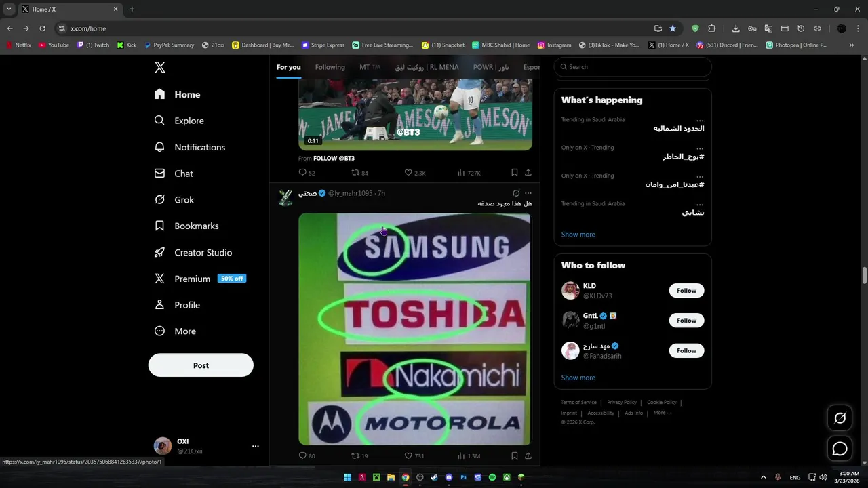
Task: Open the Samsung Toshiba logos image
Action: pyautogui.click(x=414, y=329)
